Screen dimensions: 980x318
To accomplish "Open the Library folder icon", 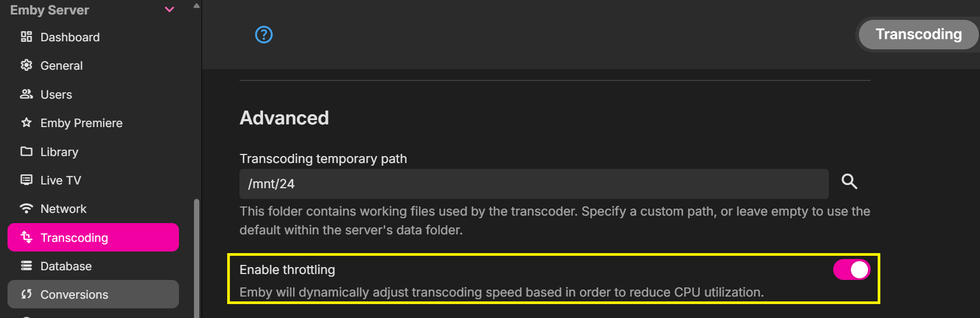I will [26, 151].
